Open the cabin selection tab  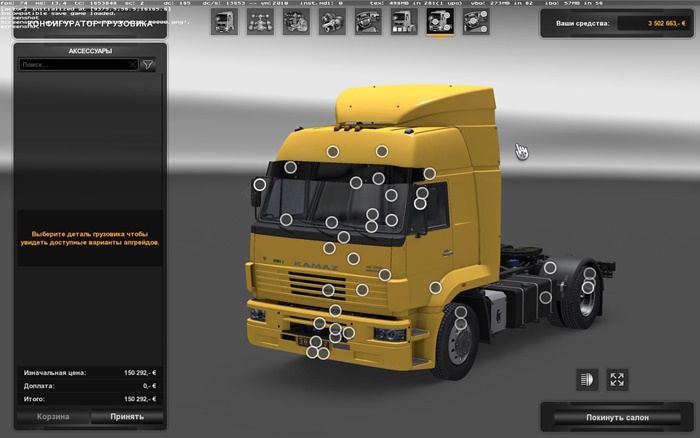pos(224,21)
